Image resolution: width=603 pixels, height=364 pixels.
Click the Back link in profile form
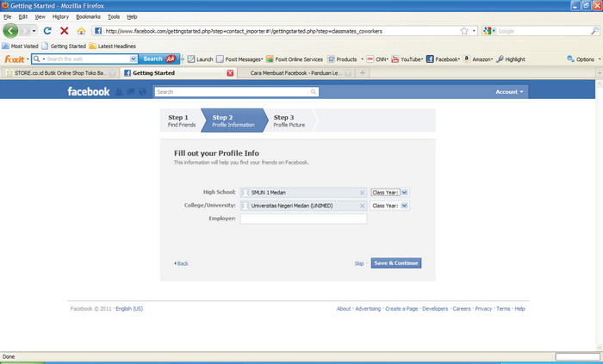click(x=181, y=263)
